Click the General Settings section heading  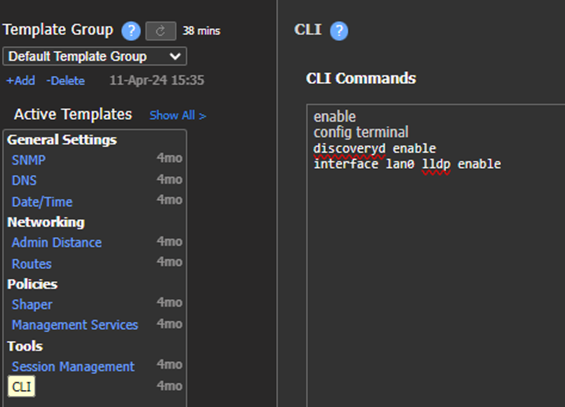click(62, 140)
